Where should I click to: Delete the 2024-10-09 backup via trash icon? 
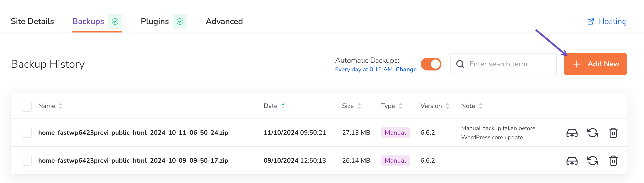pos(613,161)
